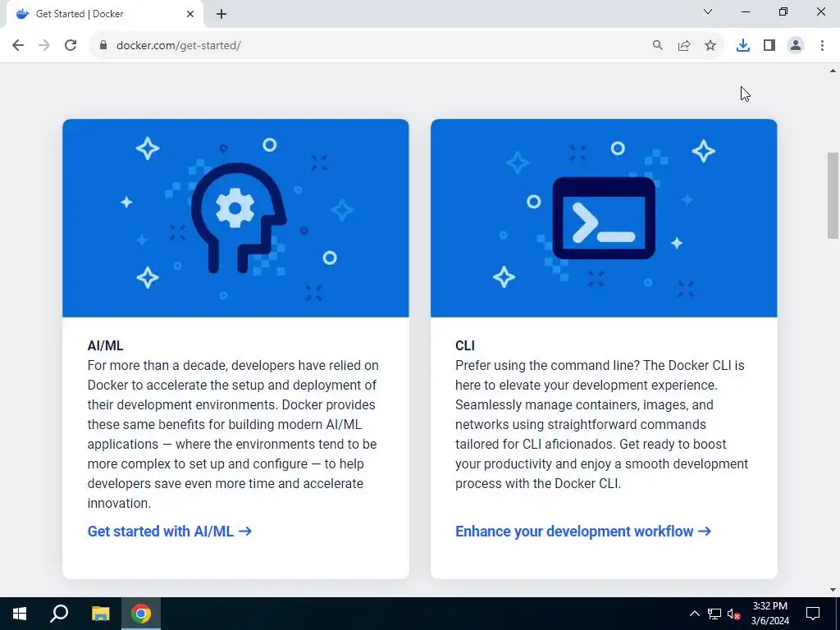
Task: Open the Chrome downloads icon
Action: tap(743, 46)
